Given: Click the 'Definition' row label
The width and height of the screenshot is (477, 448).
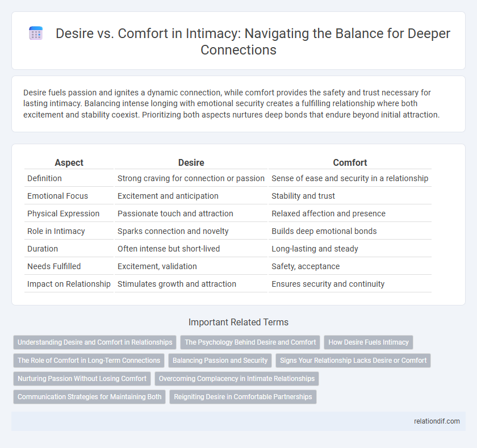Looking at the screenshot, I should coord(44,178).
